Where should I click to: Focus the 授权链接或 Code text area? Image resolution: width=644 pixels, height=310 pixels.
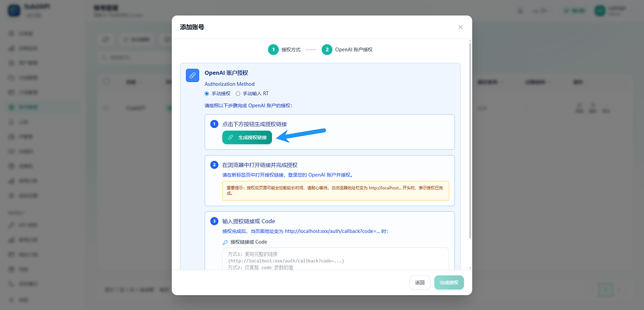click(x=335, y=258)
